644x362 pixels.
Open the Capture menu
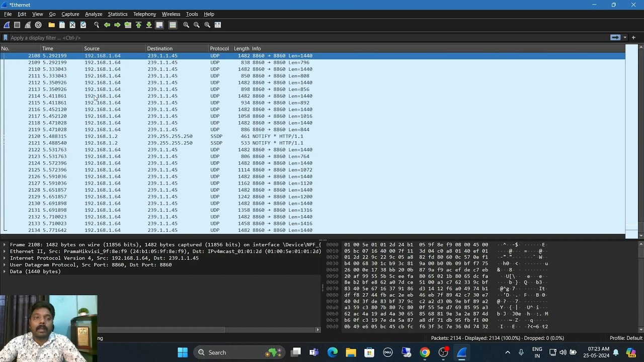tap(70, 14)
